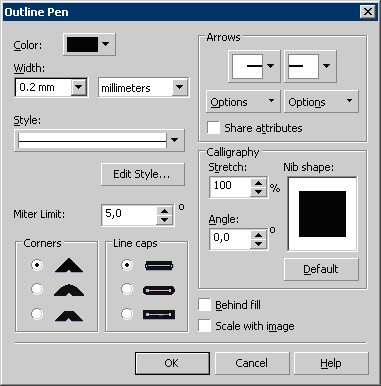
Task: Select the rounded corner icon
Action: tap(69, 290)
